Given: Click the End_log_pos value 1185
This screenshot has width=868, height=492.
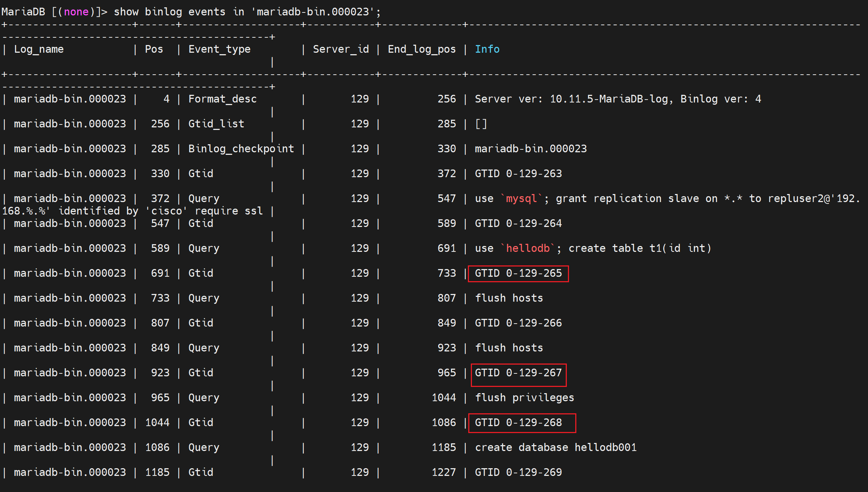Looking at the screenshot, I should tap(444, 448).
